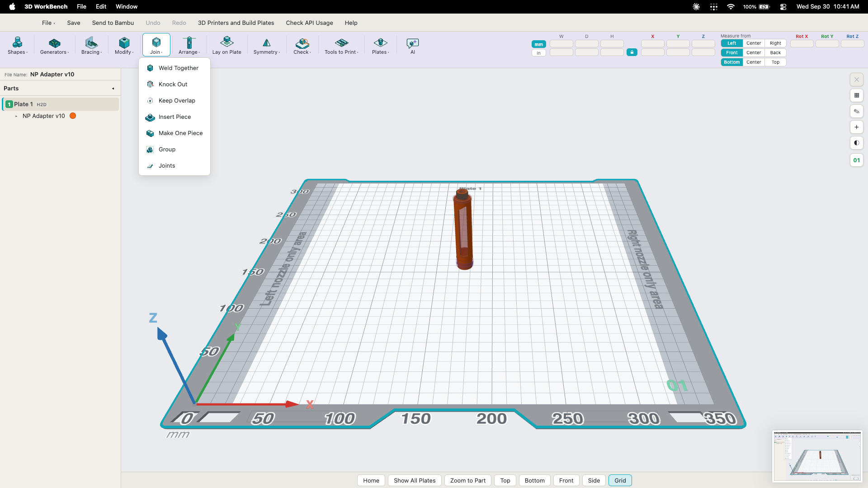The width and height of the screenshot is (868, 488).
Task: Open the Plates tool
Action: click(380, 45)
